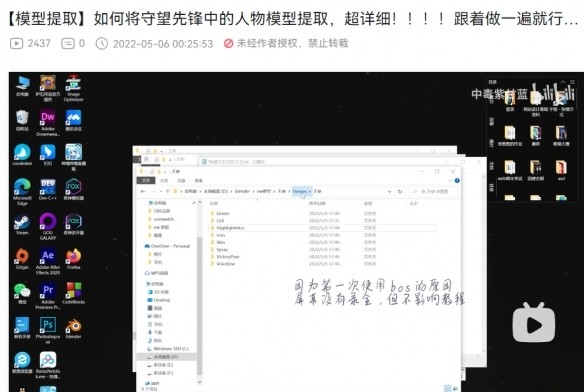Open the WeChat desktop icon
The width and height of the screenshot is (584, 392).
22,294
